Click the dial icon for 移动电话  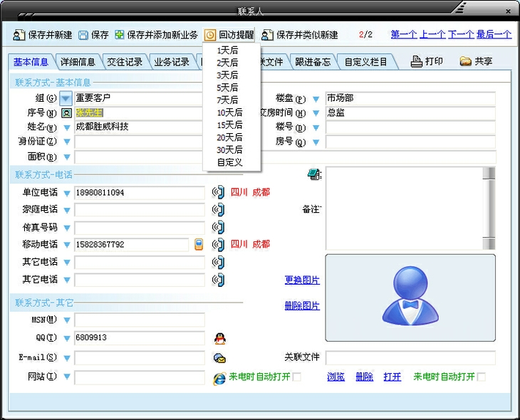(219, 245)
